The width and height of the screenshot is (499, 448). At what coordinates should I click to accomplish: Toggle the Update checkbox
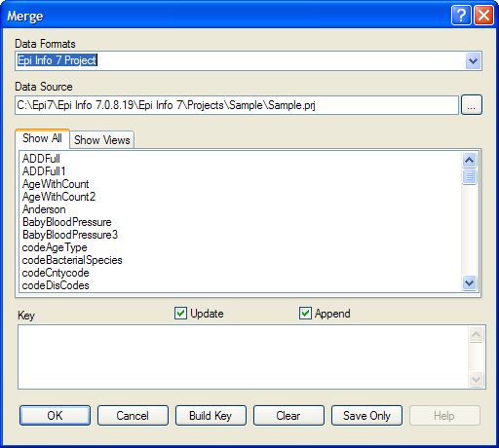180,314
